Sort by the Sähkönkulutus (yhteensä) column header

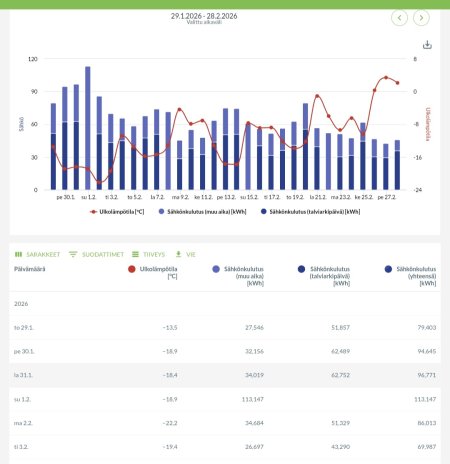(x=416, y=276)
